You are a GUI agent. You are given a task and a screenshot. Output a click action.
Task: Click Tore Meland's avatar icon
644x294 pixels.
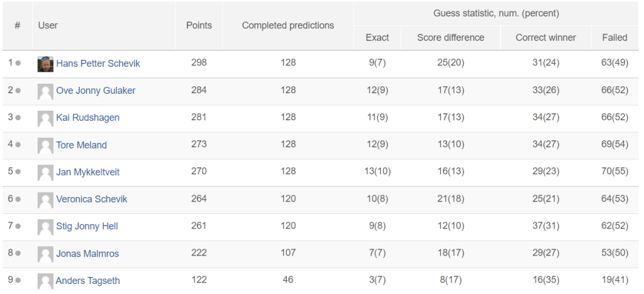coord(45,145)
